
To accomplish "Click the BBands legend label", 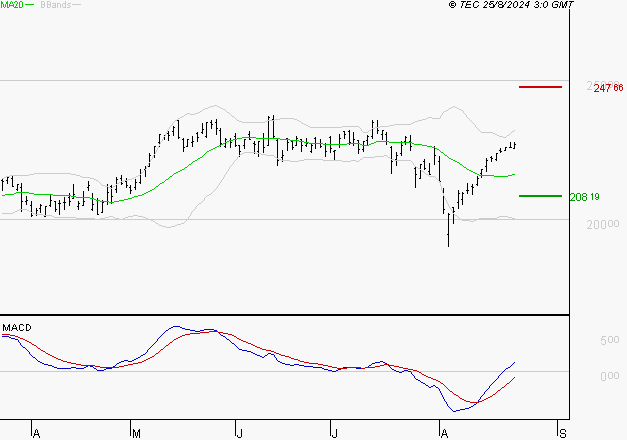I will point(56,5).
